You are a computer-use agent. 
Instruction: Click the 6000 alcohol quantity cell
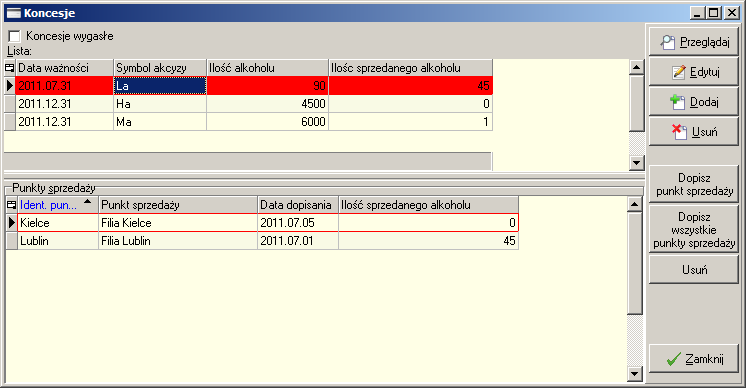[267, 122]
